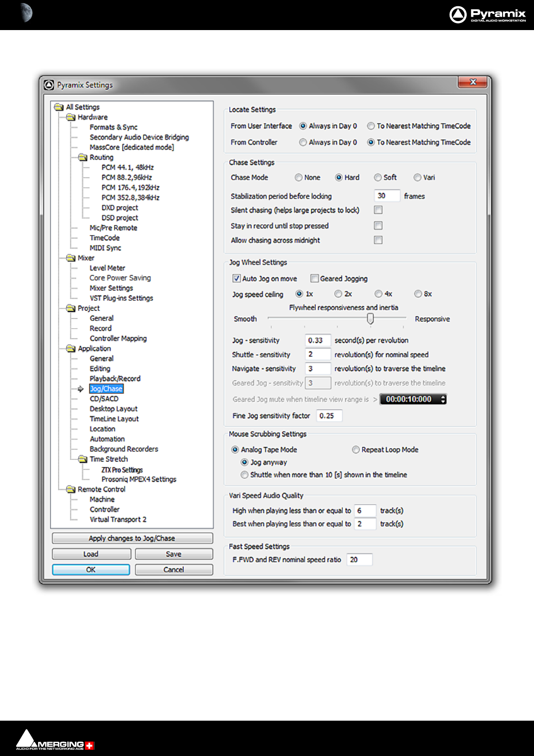The image size is (534, 756).
Task: Click F.FWD and REV speed ratio field
Action: tap(359, 559)
